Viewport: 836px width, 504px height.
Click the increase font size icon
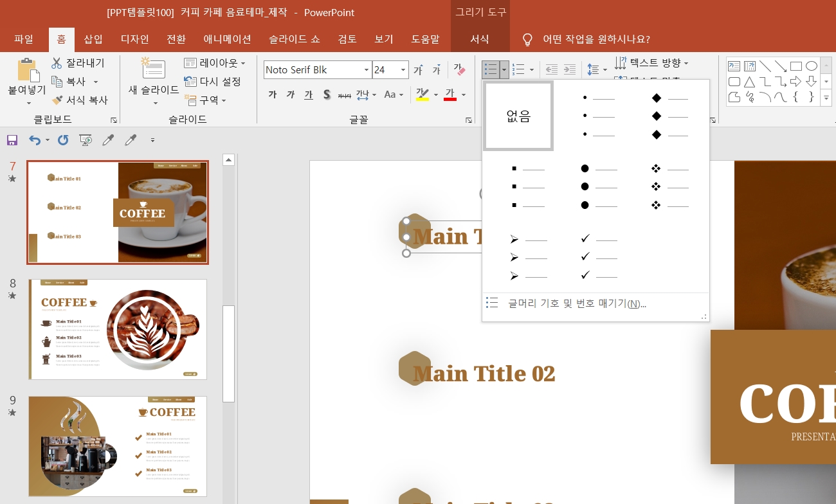click(x=418, y=69)
